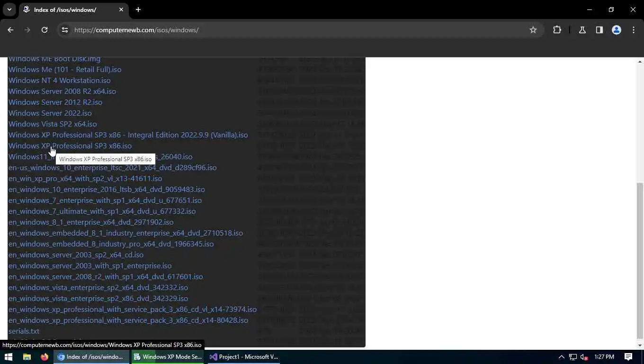Bookmark this page with the star icon
The height and width of the screenshot is (364, 644).
click(x=533, y=30)
